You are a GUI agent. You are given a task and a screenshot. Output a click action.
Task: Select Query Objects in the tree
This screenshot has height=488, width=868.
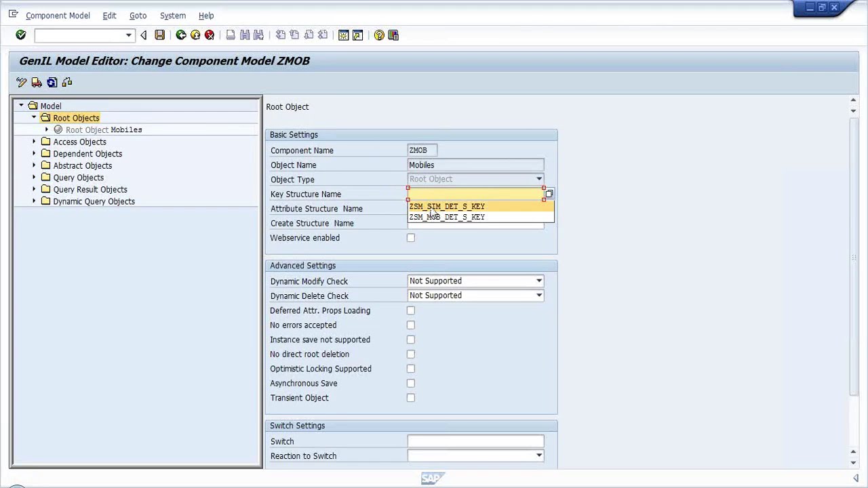79,178
